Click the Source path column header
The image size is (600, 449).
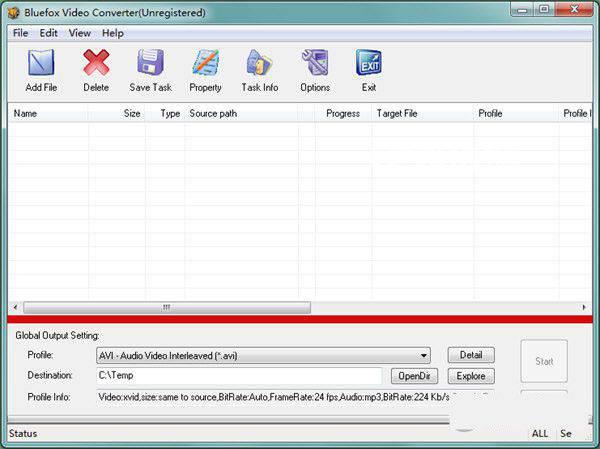pyautogui.click(x=241, y=114)
